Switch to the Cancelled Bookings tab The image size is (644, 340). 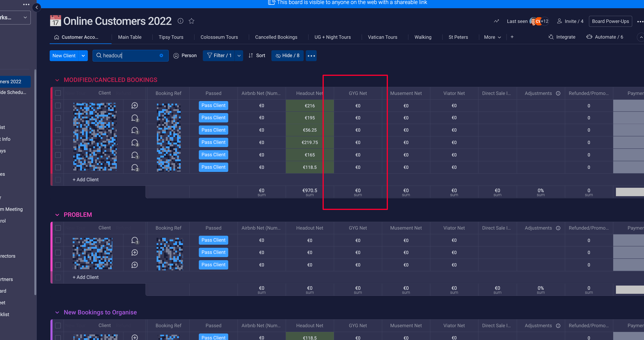click(276, 37)
